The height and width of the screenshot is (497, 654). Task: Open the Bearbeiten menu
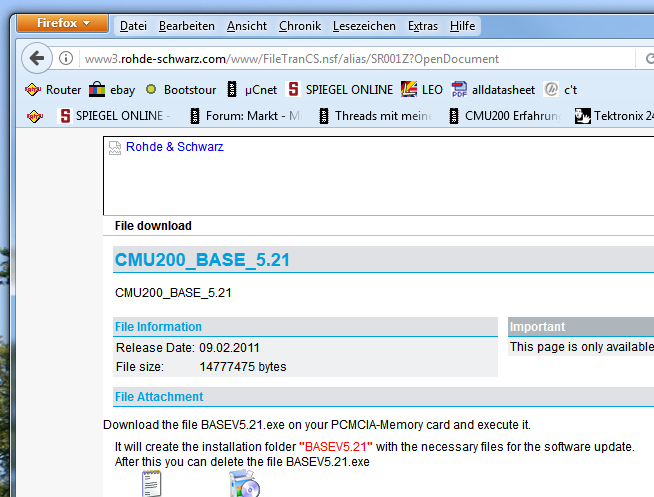point(186,26)
